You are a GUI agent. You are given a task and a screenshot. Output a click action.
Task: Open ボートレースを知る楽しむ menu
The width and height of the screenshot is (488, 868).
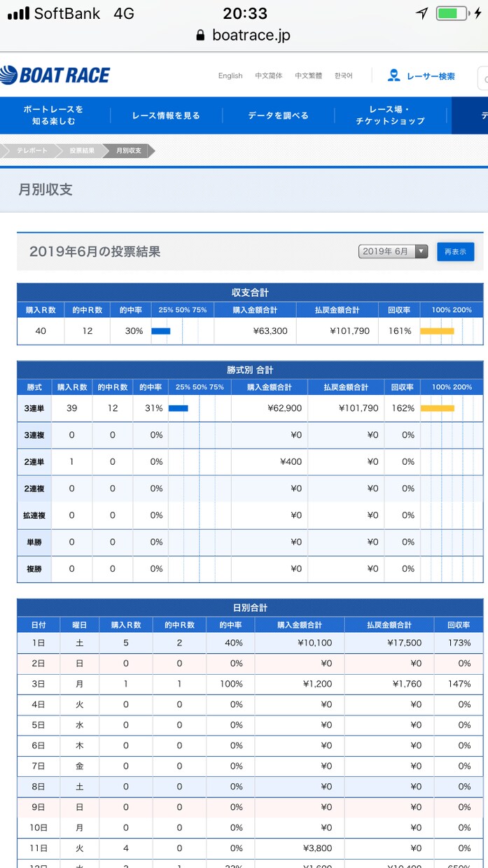click(53, 115)
